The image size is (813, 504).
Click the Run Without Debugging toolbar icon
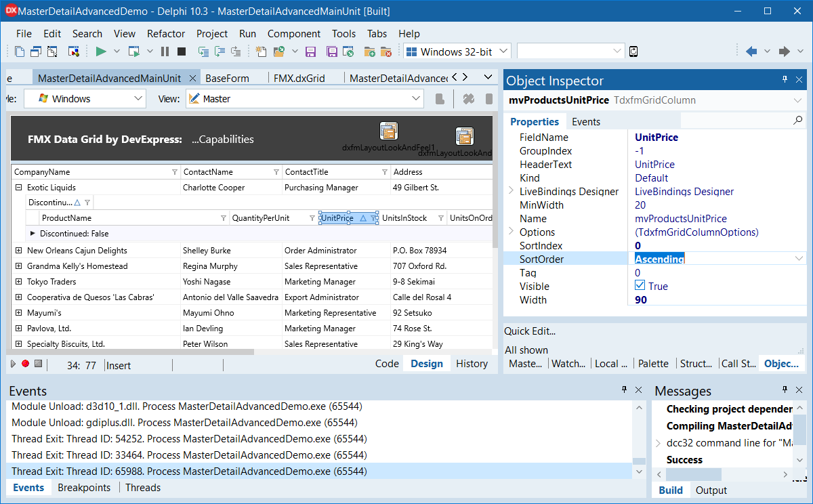click(134, 51)
